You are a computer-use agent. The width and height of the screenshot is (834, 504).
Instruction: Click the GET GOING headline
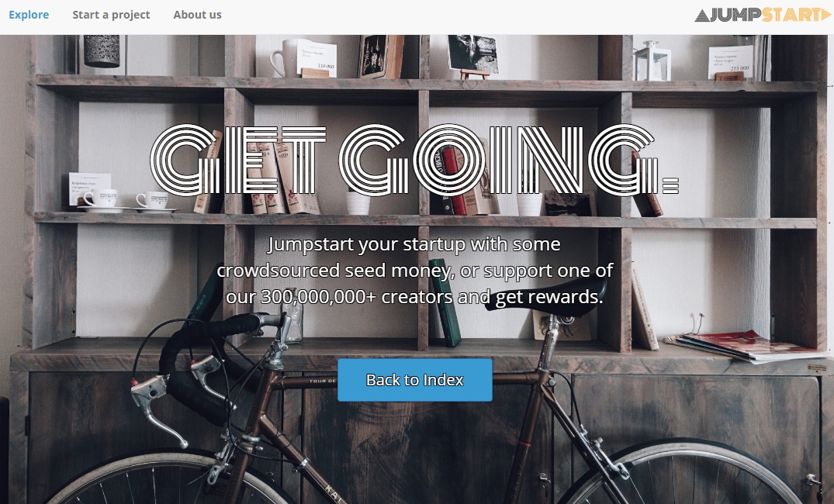tap(414, 160)
